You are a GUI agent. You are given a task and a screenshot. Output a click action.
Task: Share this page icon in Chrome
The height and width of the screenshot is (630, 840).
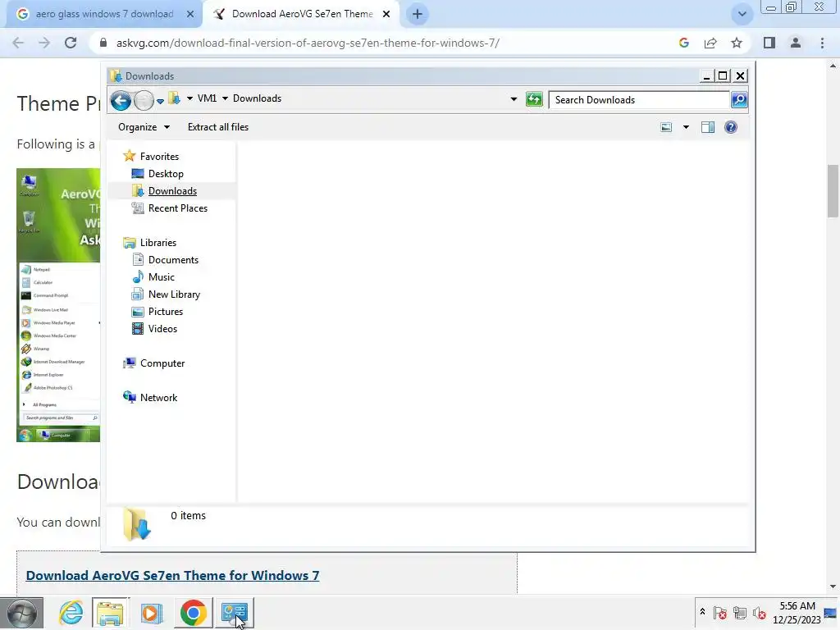tap(710, 43)
